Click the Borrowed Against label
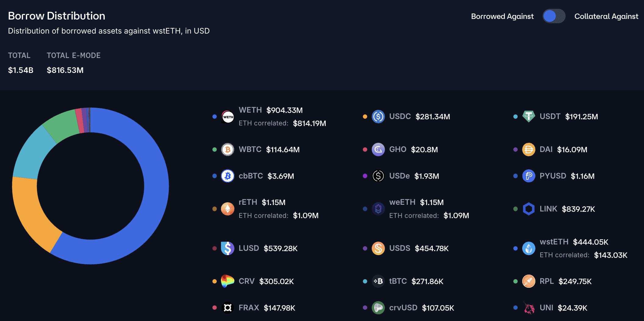The height and width of the screenshot is (321, 644). coord(502,16)
